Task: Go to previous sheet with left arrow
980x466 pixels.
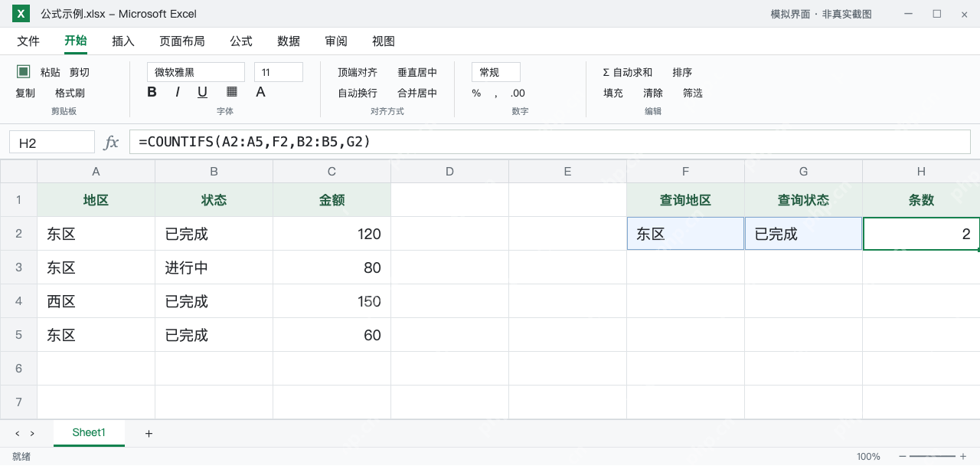Action: pyautogui.click(x=18, y=433)
